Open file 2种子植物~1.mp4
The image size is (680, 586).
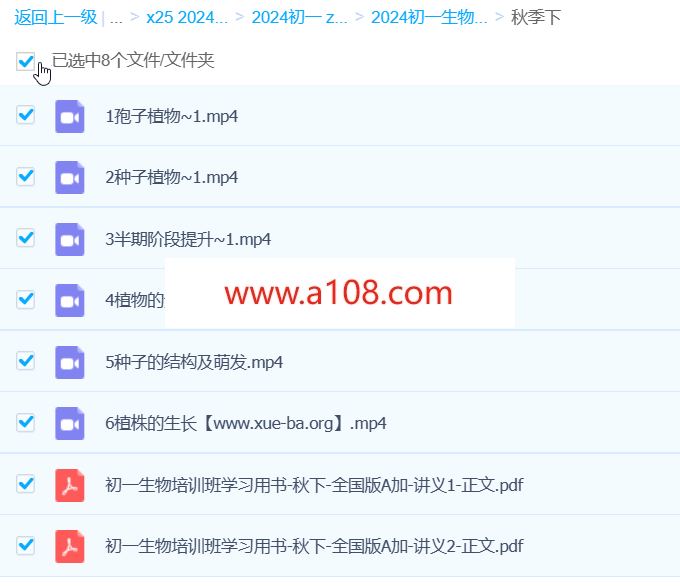pyautogui.click(x=172, y=177)
